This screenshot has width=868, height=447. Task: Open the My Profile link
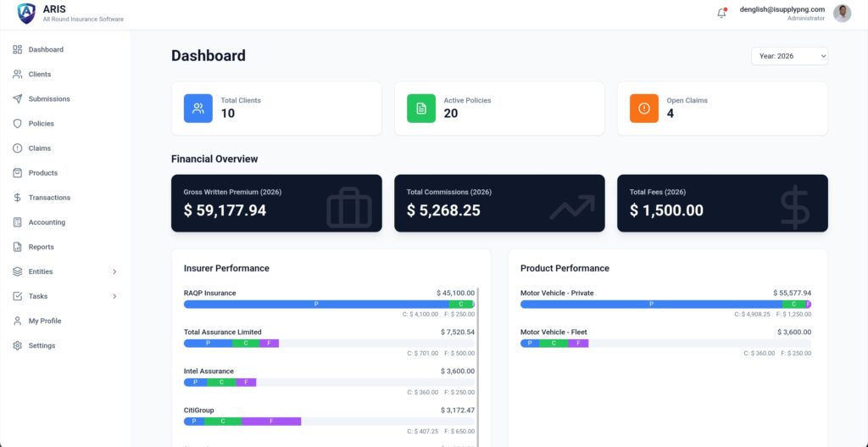pos(45,321)
